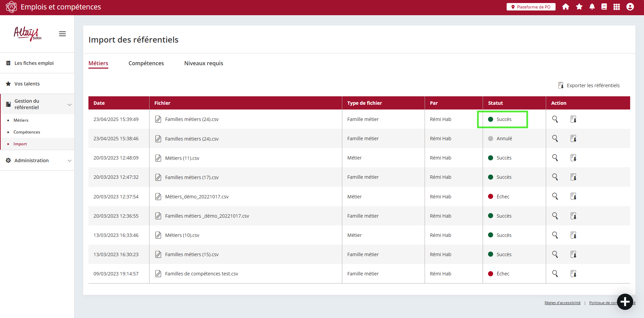Click the floating plus button

[625, 301]
